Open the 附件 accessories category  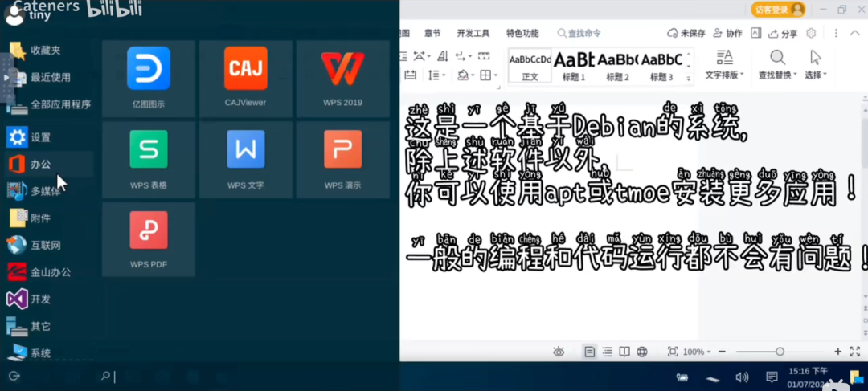point(47,218)
